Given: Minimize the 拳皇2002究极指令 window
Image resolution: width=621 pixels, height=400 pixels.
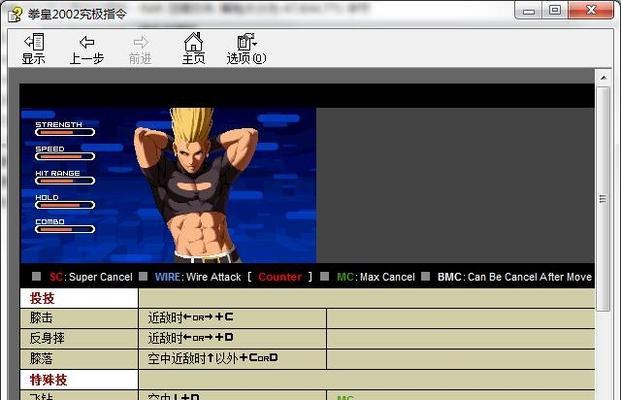Looking at the screenshot, I should click(529, 11).
